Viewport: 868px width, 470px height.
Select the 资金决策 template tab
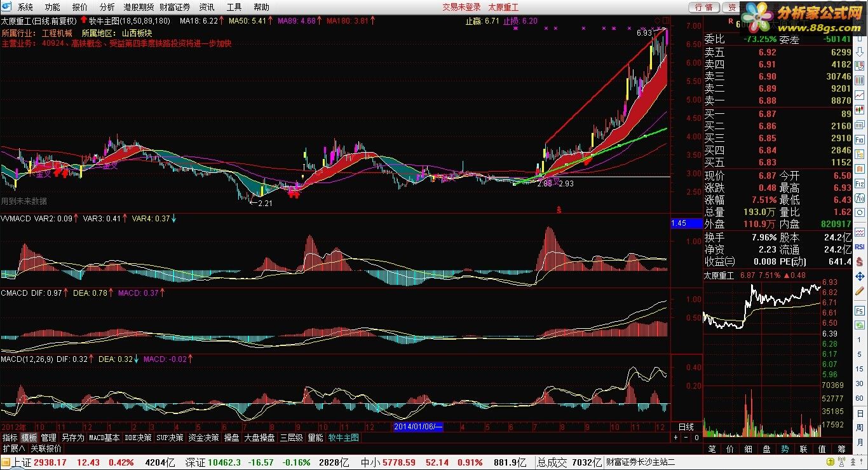(x=203, y=438)
